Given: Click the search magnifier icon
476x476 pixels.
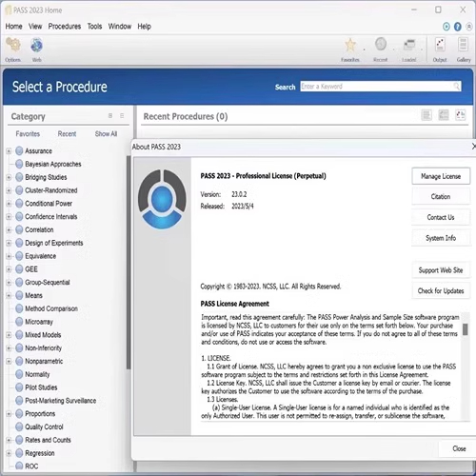Looking at the screenshot, I should (457, 87).
